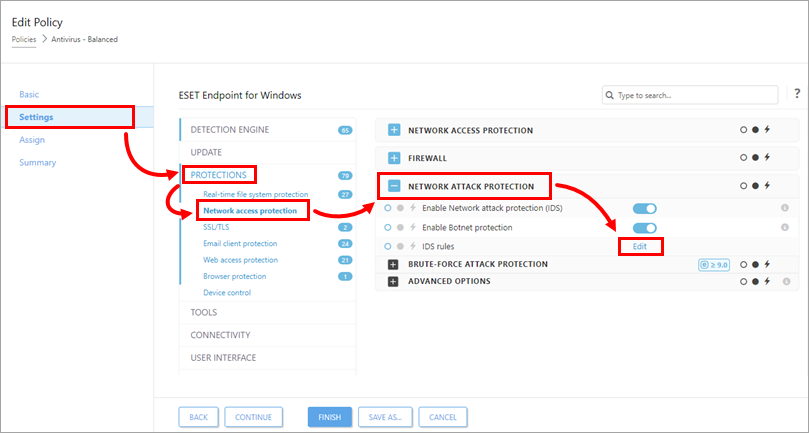Click Force lightning beside Enable Network attack protection (IDS)
809x433 pixels.
pos(413,208)
